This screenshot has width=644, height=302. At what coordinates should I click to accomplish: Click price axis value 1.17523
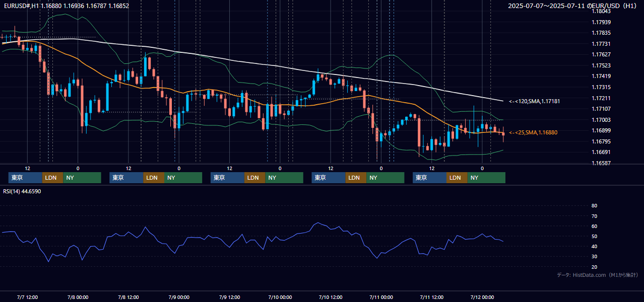(601, 65)
